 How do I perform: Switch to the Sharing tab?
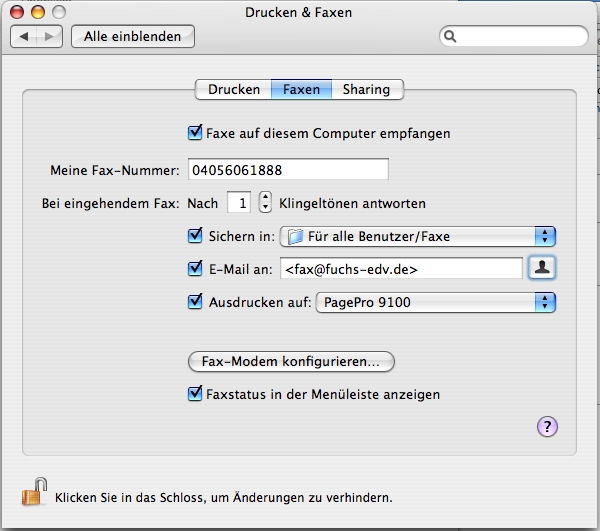(366, 89)
